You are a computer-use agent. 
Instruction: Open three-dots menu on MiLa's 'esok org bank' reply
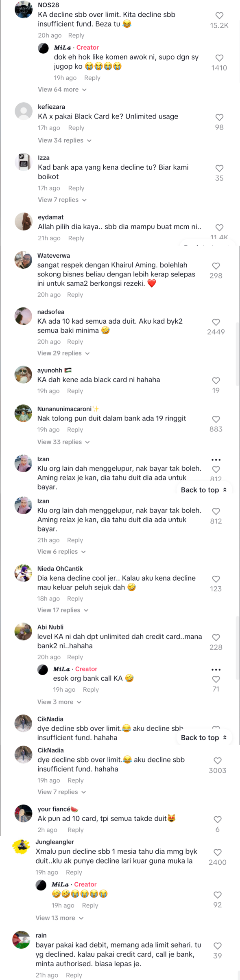(216, 670)
